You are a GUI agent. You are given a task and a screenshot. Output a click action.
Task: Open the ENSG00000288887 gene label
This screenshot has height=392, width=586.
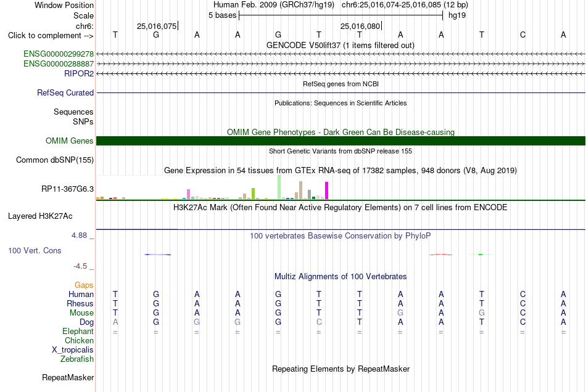[x=59, y=64]
